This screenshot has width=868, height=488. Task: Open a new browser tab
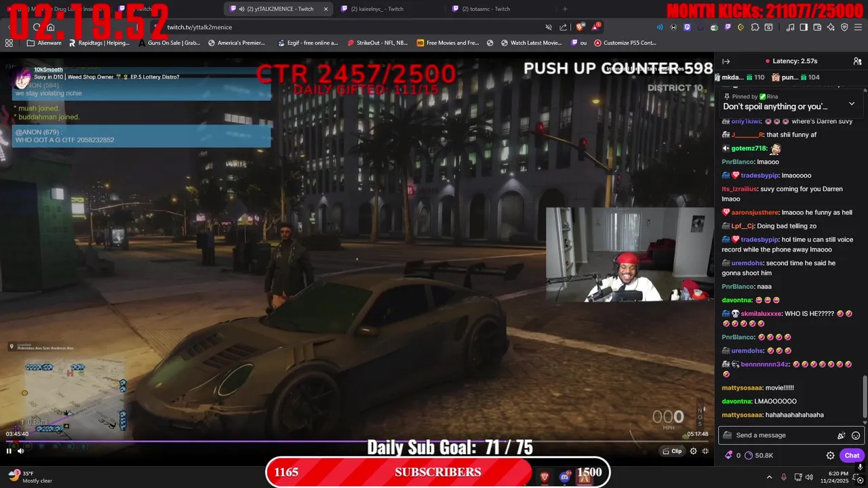565,9
